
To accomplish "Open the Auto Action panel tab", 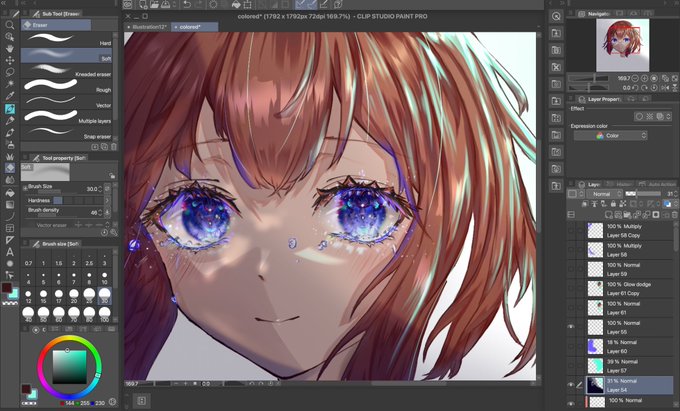I will click(x=656, y=184).
